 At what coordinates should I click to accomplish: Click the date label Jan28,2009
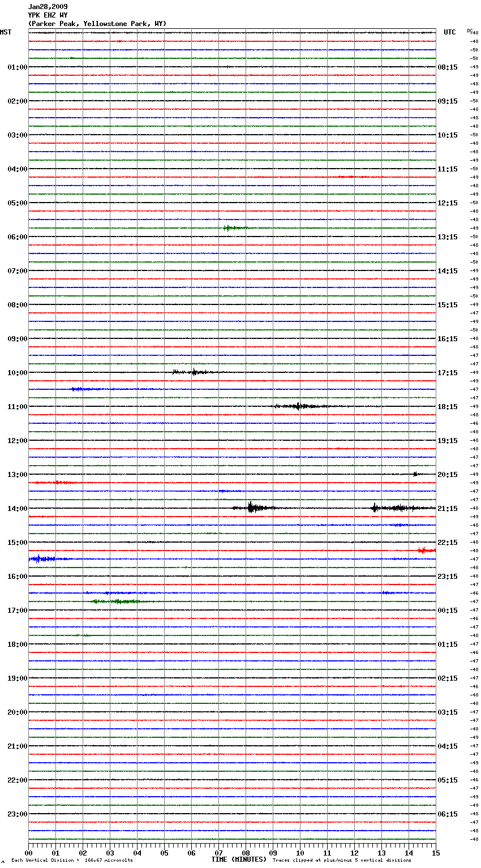[48, 7]
